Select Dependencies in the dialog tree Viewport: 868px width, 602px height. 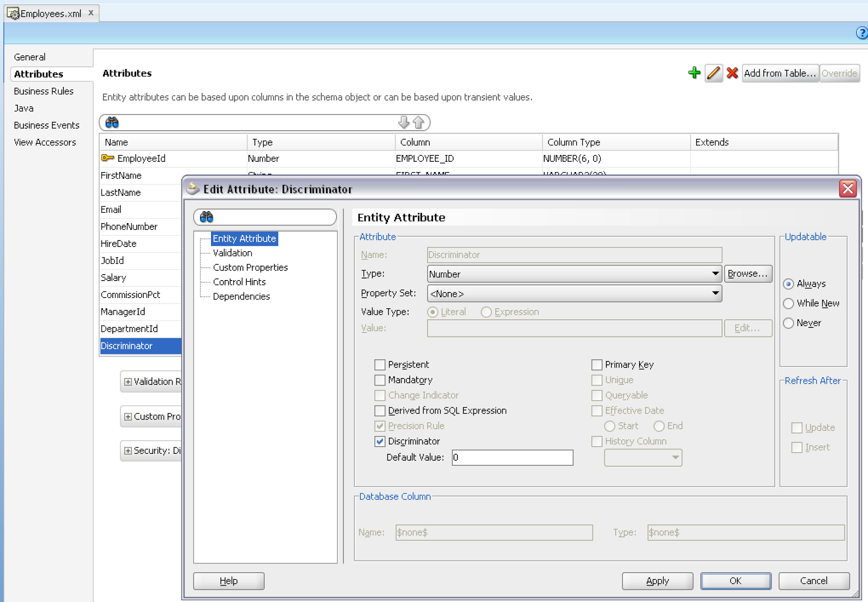click(241, 296)
